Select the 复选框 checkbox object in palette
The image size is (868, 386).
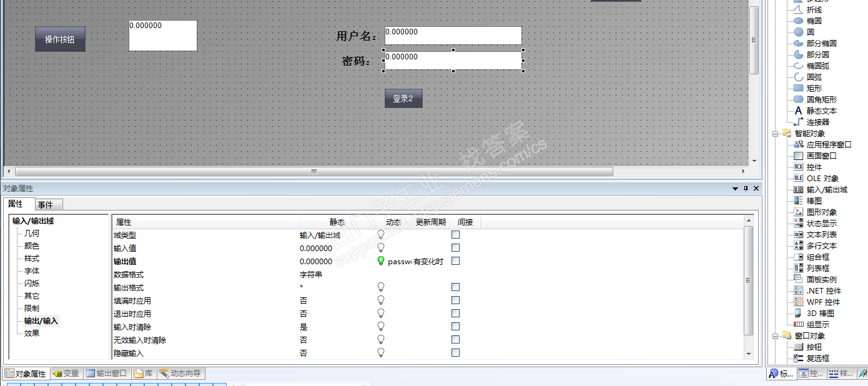(x=818, y=358)
